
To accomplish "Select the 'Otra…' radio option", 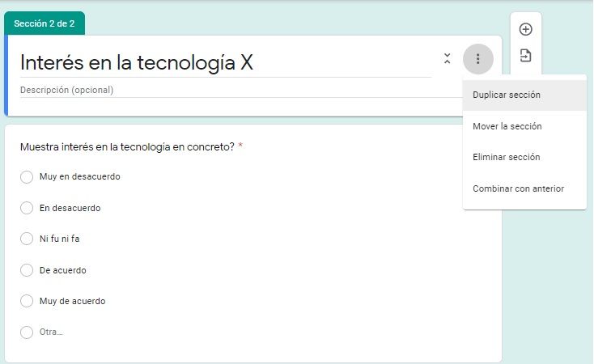I will click(27, 332).
